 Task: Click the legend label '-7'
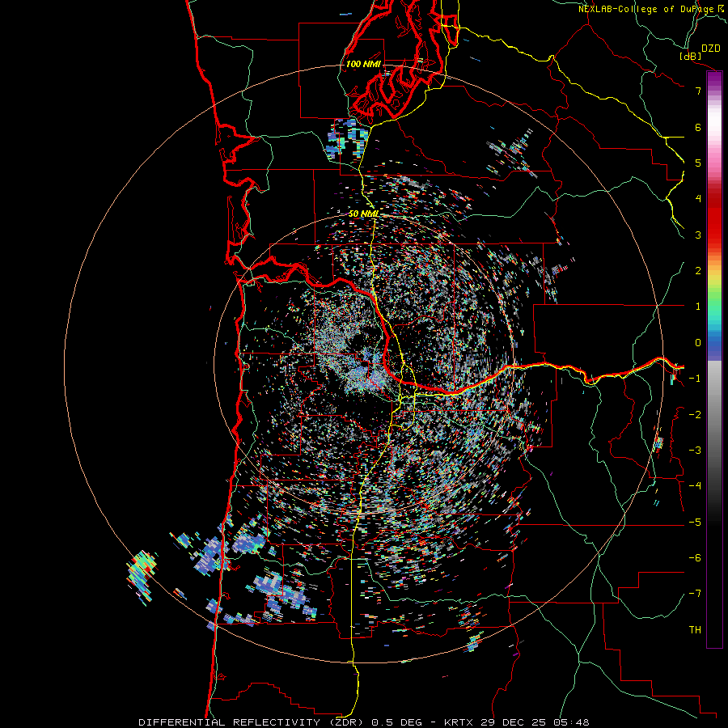coord(695,594)
